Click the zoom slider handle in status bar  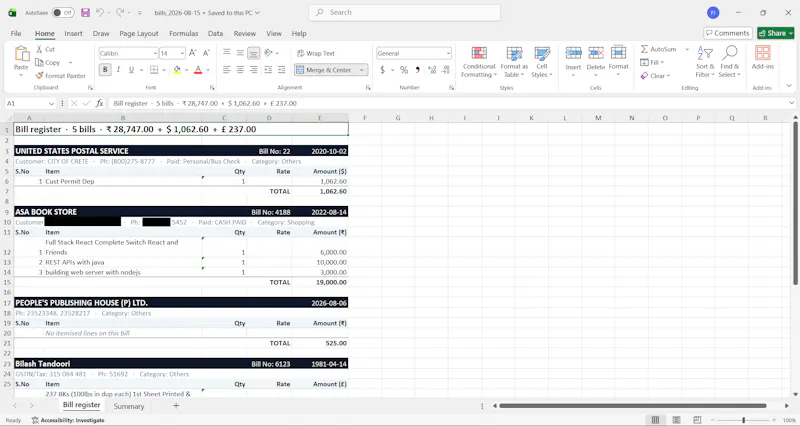[x=743, y=420]
